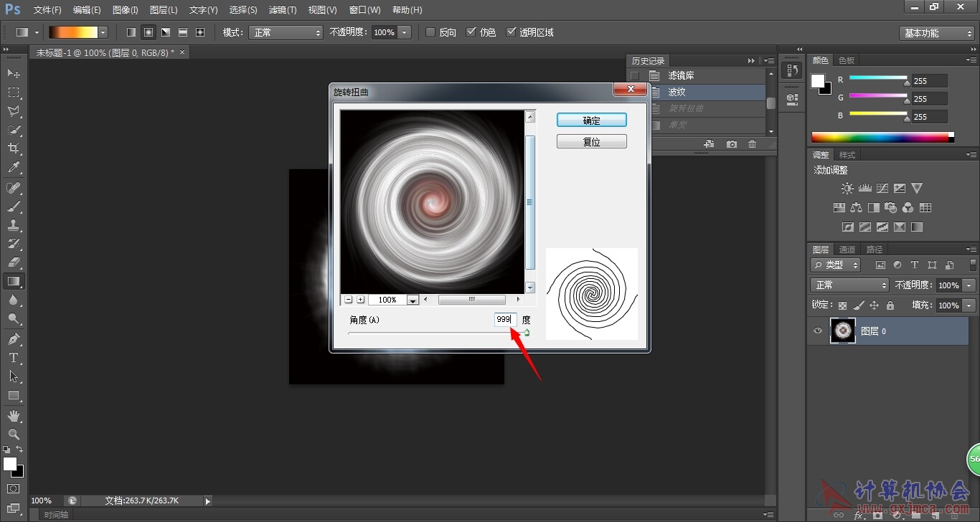Click the 角度 input field
Screen dimensions: 980x522
coord(505,319)
